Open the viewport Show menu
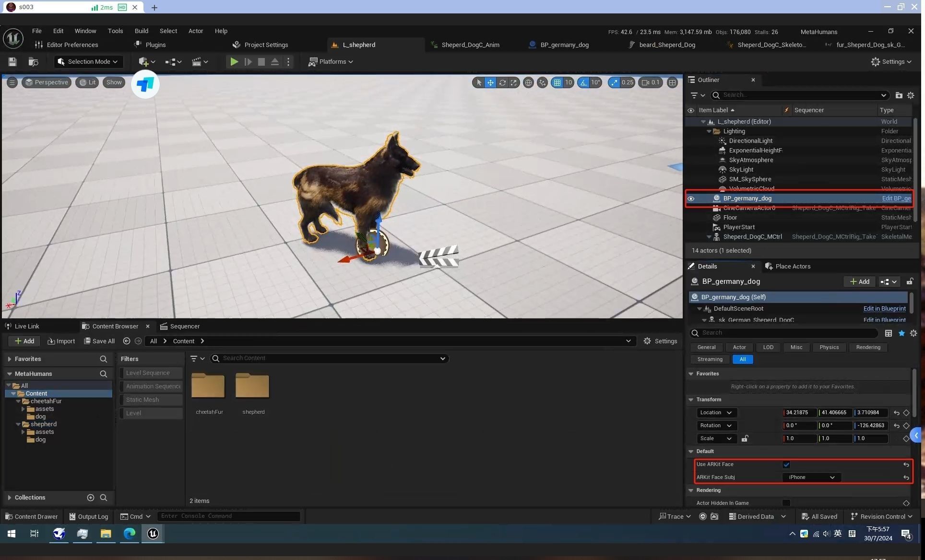The image size is (925, 560). 114,82
